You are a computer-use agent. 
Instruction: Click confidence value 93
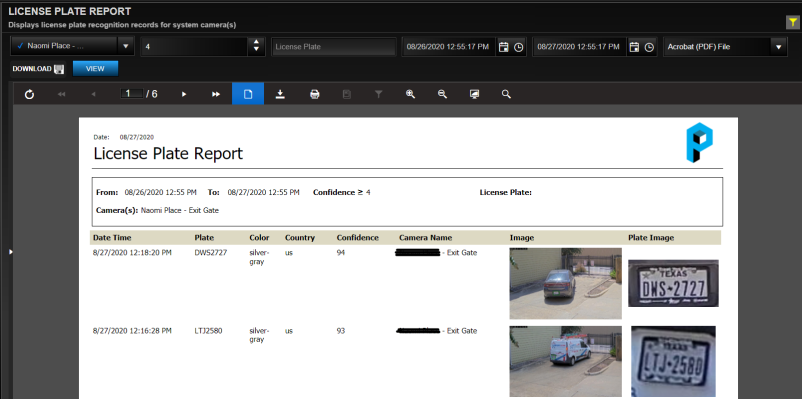341,331
